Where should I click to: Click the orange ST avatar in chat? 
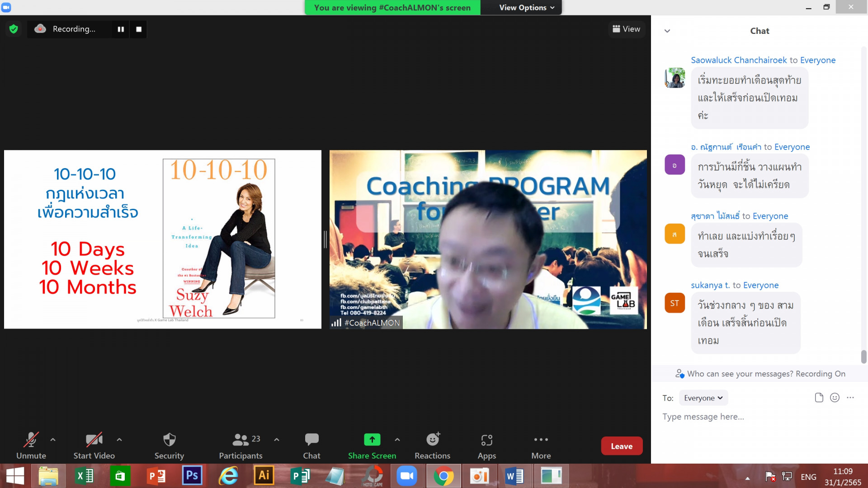[x=675, y=303]
